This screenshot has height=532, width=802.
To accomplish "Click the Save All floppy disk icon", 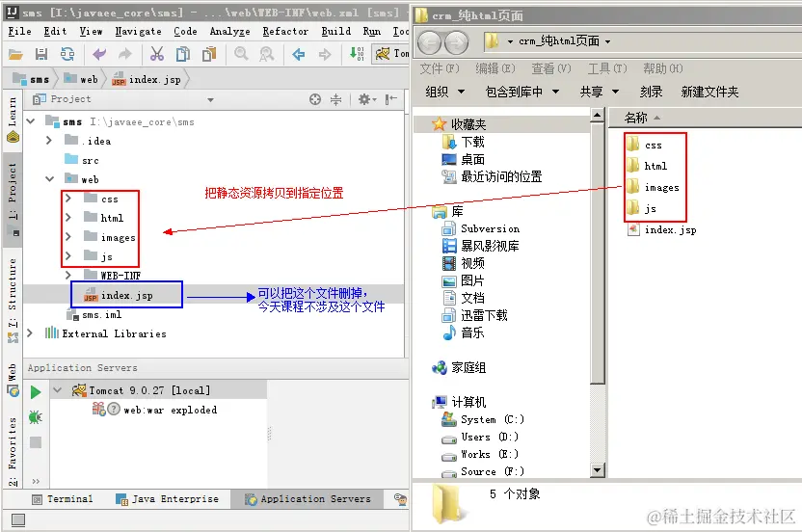I will coord(41,54).
